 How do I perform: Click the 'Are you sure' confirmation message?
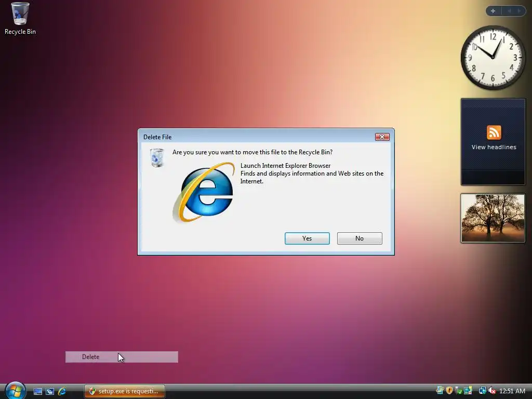pos(252,152)
